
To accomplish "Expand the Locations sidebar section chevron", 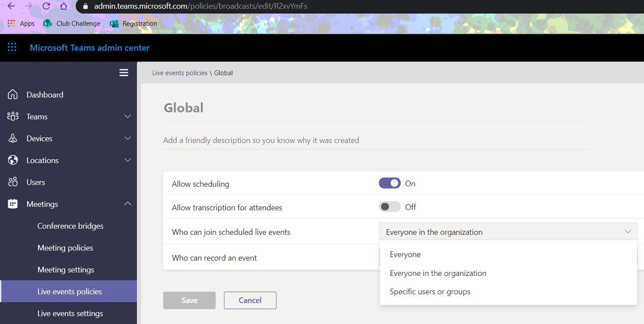I will (128, 160).
